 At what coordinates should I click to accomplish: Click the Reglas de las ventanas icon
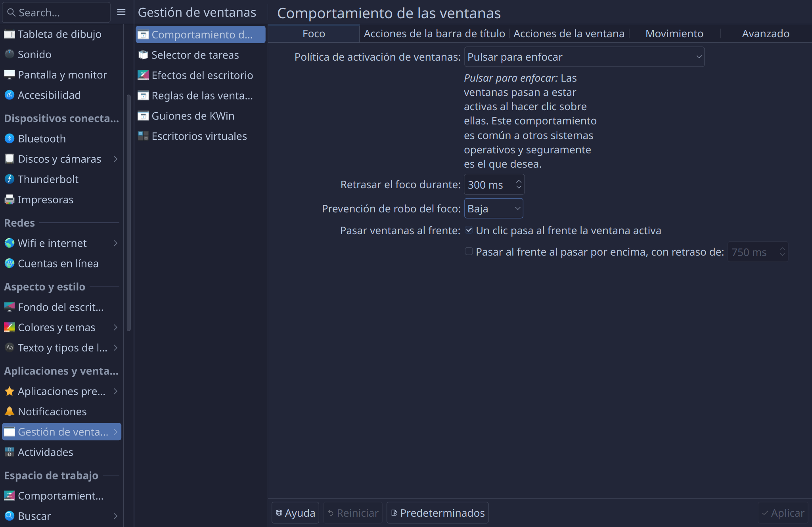click(143, 95)
